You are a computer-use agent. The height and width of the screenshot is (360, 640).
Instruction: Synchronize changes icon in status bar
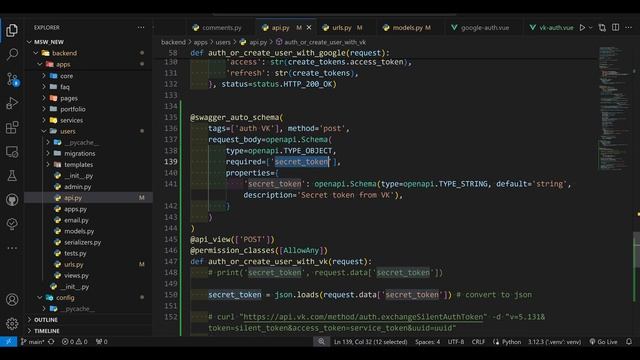51,342
